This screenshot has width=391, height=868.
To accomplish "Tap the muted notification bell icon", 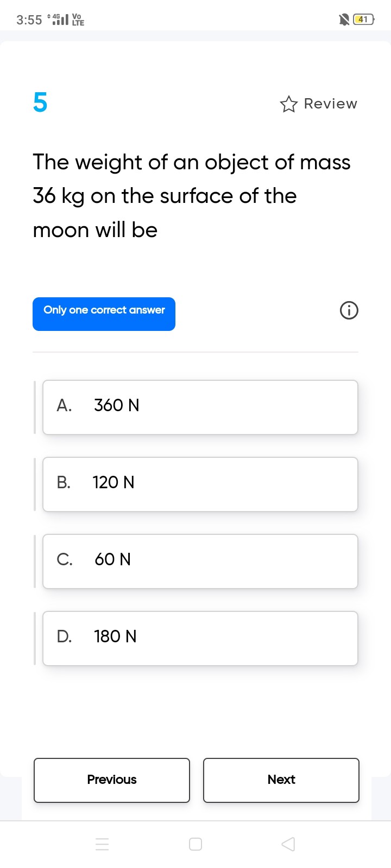I will click(x=344, y=20).
